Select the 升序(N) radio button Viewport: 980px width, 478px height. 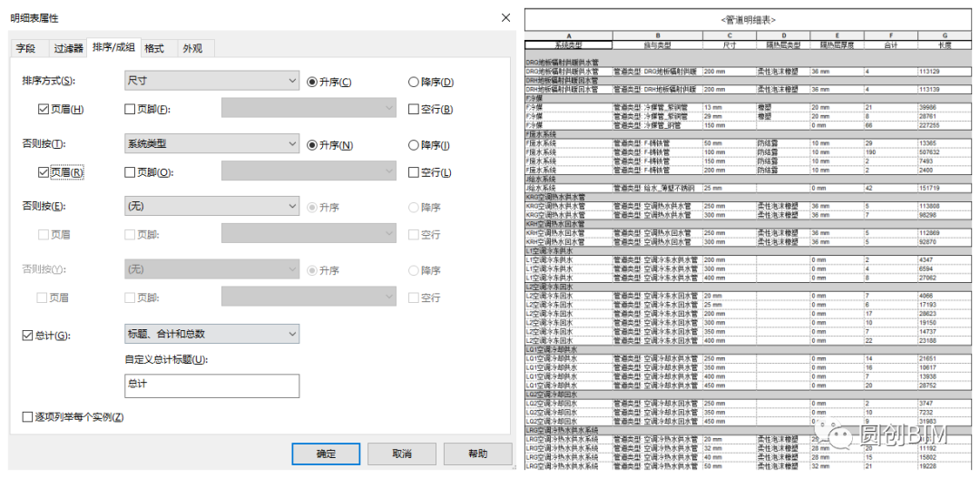pos(312,145)
